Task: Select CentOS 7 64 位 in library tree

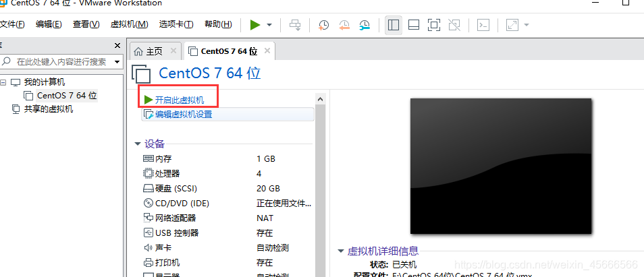Action: (67, 96)
